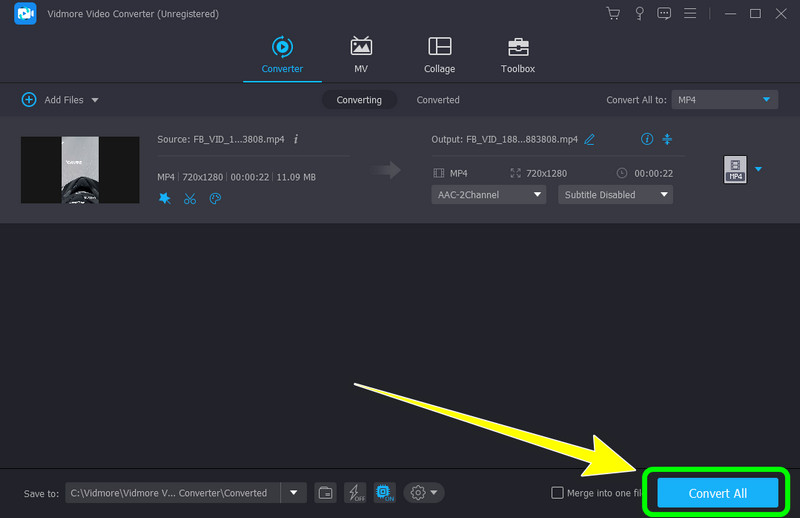Start conversion with Convert All
The image size is (800, 518).
[717, 493]
